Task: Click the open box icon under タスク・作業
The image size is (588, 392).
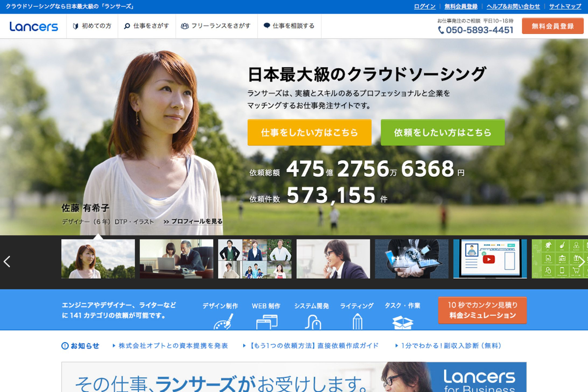Action: pos(403,322)
